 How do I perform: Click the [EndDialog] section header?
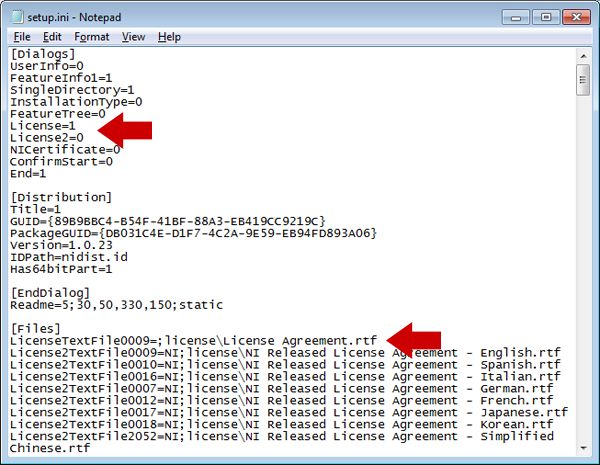pyautogui.click(x=50, y=293)
